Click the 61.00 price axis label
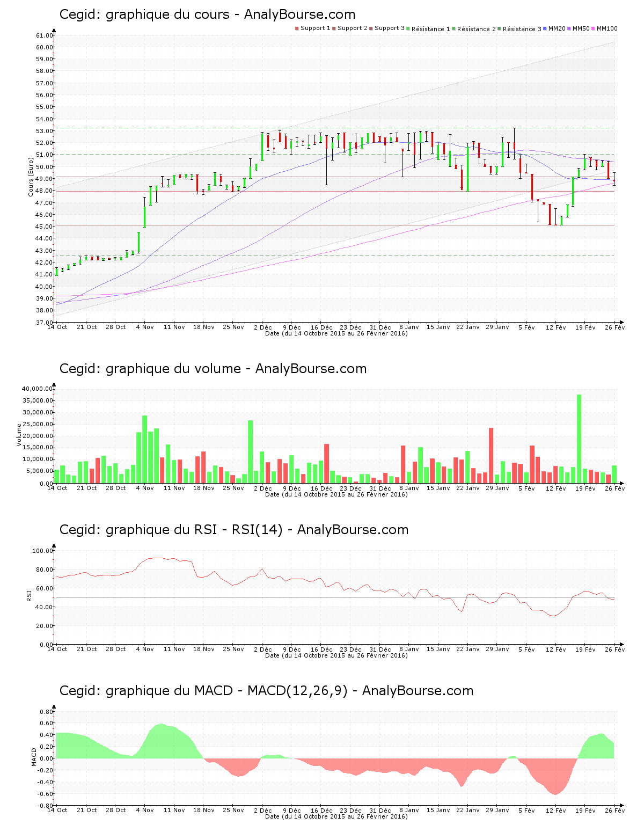Image resolution: width=644 pixels, height=832 pixels. point(45,35)
